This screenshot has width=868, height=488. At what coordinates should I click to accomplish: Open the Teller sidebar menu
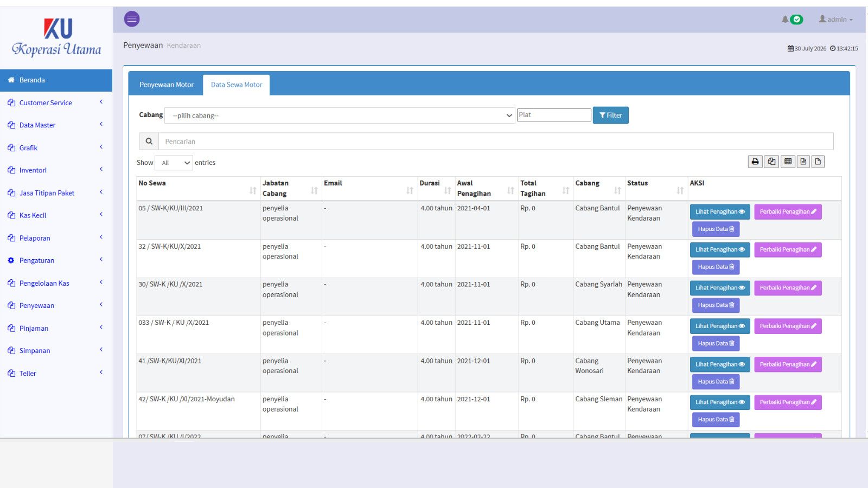[x=56, y=374]
